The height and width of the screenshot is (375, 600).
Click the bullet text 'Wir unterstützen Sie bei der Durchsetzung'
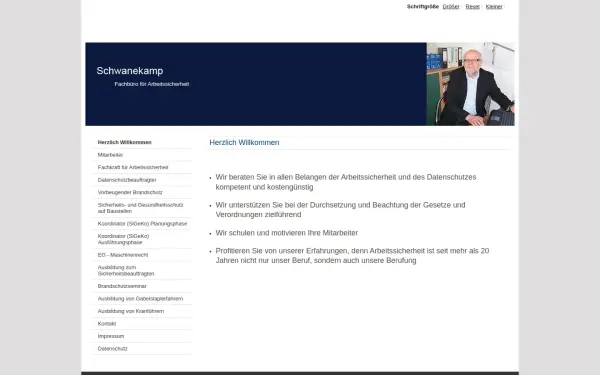coord(340,210)
